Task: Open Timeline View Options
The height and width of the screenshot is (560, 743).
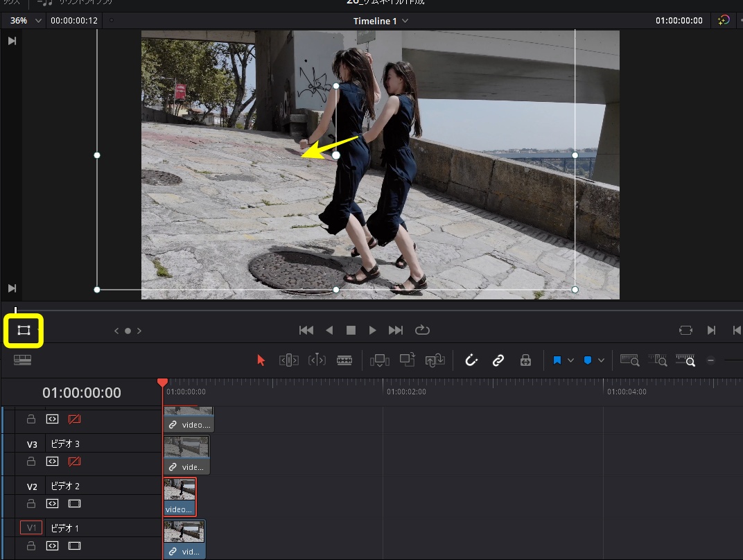Action: pyautogui.click(x=22, y=360)
